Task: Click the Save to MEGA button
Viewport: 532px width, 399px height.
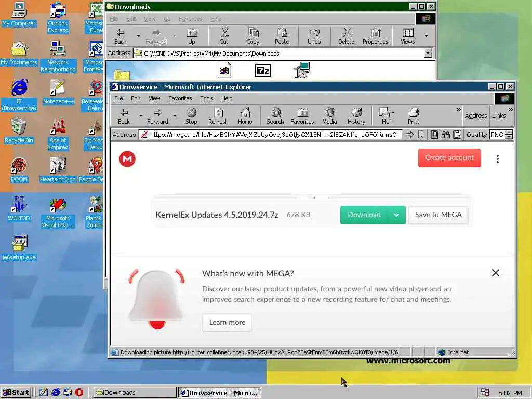Action: [x=438, y=215]
